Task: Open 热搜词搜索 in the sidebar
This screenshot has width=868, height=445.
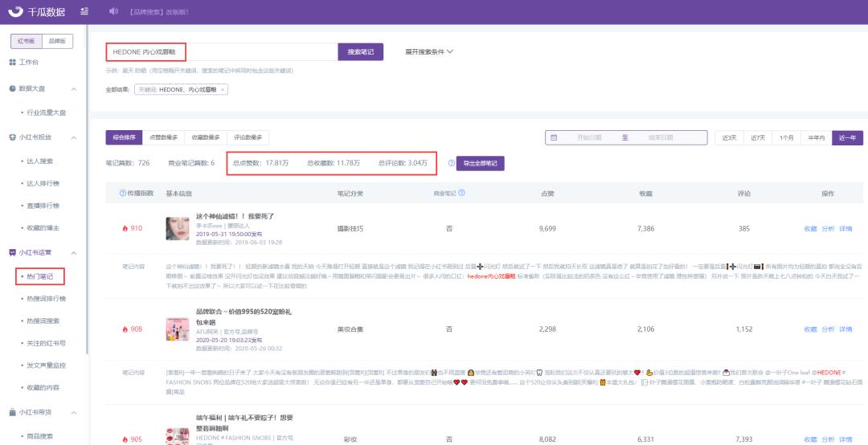Action: (43, 321)
